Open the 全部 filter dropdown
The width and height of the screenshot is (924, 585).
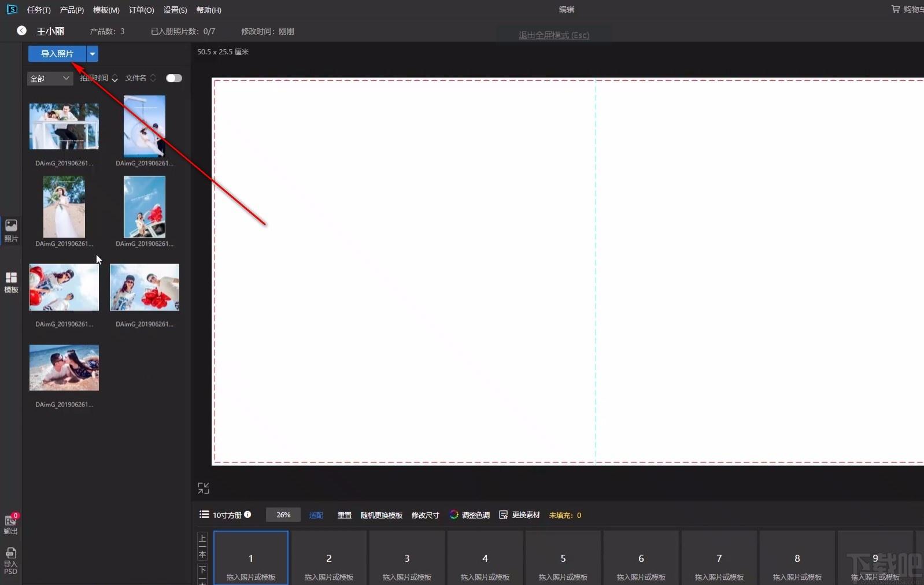click(50, 79)
